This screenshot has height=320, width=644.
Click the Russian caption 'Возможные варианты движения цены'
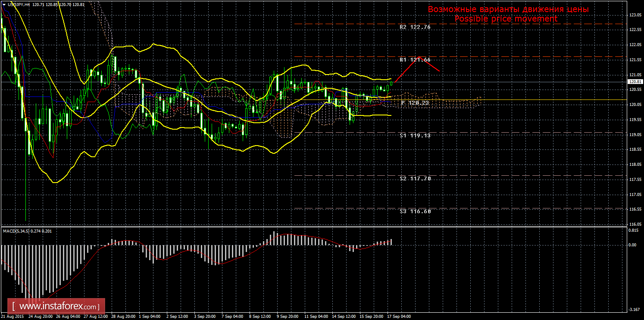[508, 9]
